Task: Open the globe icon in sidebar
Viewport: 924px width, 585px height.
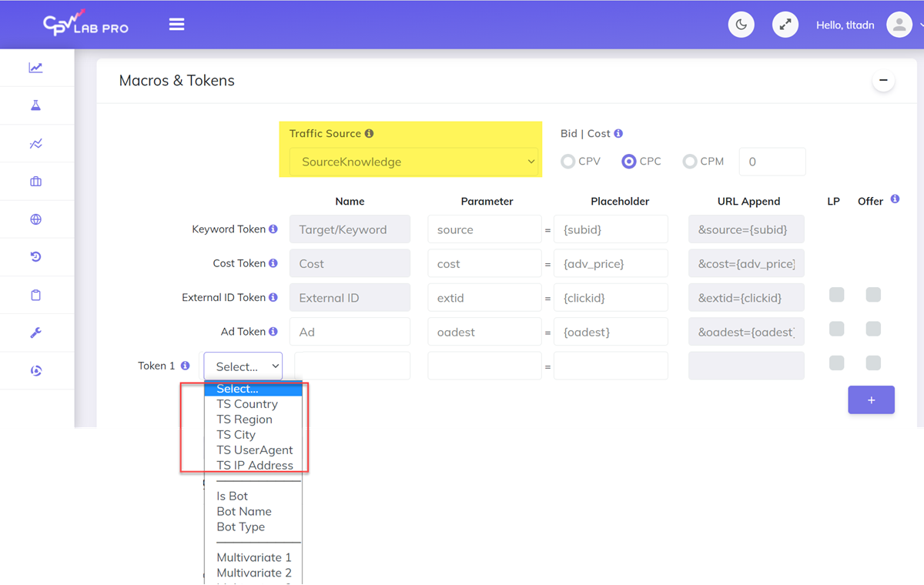Action: pos(35,219)
